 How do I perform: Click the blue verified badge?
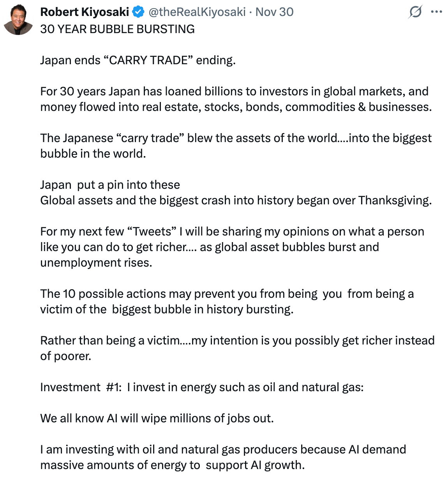pyautogui.click(x=138, y=12)
